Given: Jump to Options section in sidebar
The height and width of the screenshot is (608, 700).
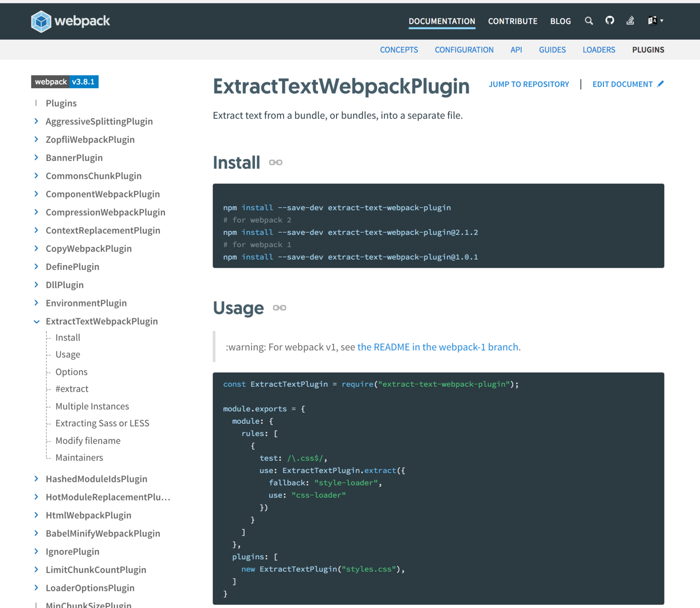Looking at the screenshot, I should [x=71, y=372].
